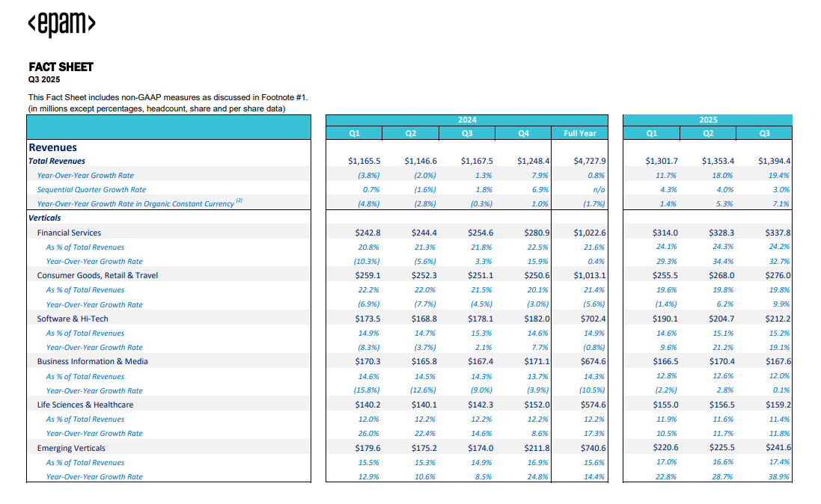Click Life Sciences growth rate 26.0%
Image resolution: width=821 pixels, height=504 pixels.
369,434
